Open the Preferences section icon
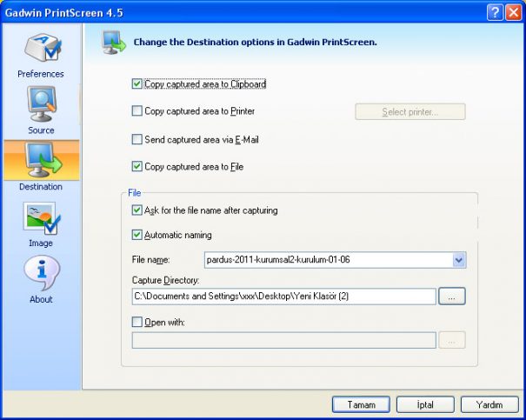Image resolution: width=526 pixels, height=420 pixels. coord(43,48)
